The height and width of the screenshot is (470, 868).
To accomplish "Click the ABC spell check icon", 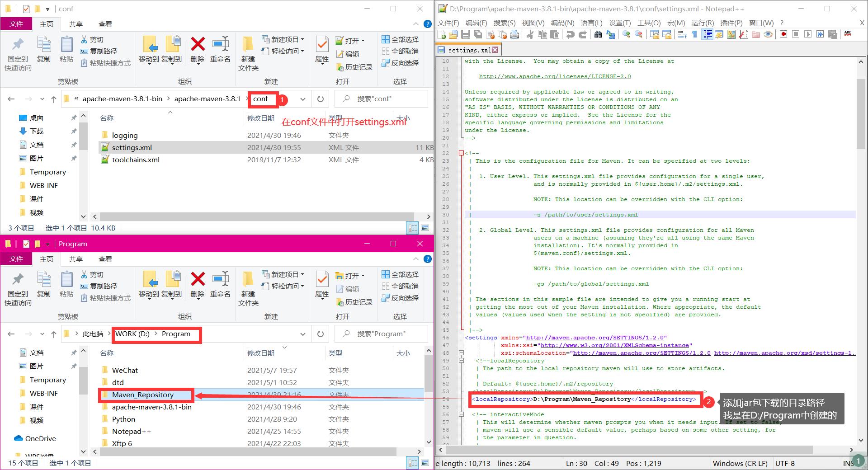I will [x=848, y=33].
